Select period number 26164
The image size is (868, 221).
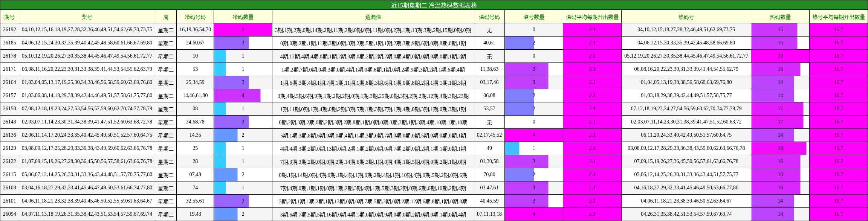click(9, 82)
